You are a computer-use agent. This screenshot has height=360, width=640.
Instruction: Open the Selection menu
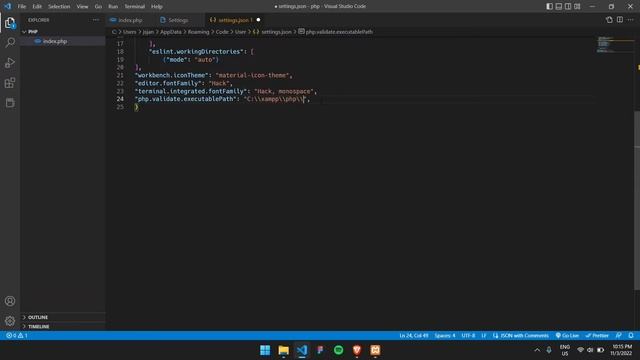click(59, 7)
